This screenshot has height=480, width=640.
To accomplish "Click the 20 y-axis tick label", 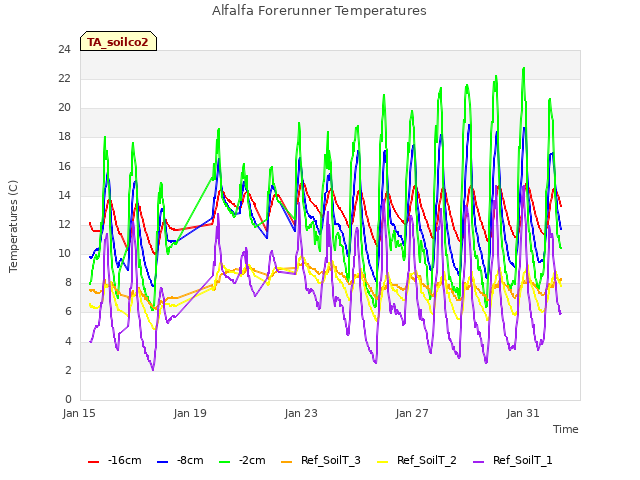I will pos(64,107).
